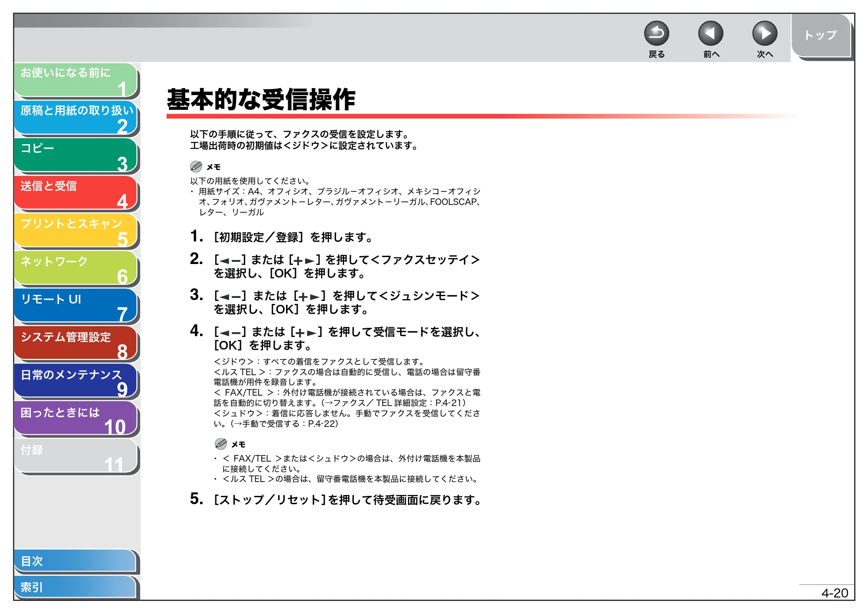Open the トップ tab at top right
The width and height of the screenshot is (868, 614).
(821, 36)
